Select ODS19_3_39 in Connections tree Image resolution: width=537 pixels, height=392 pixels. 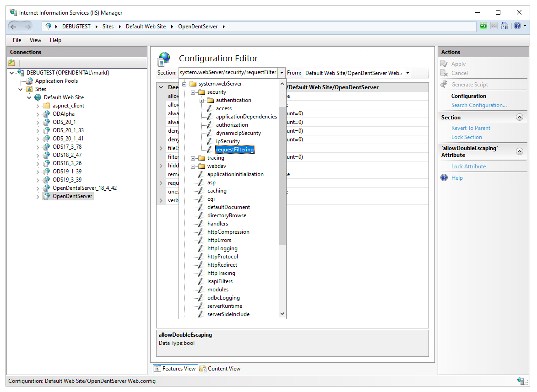click(67, 180)
